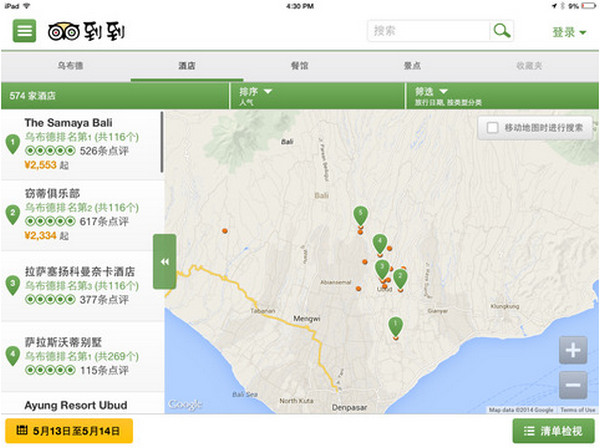
Task: Click the Denpasar label on map
Action: 349,407
